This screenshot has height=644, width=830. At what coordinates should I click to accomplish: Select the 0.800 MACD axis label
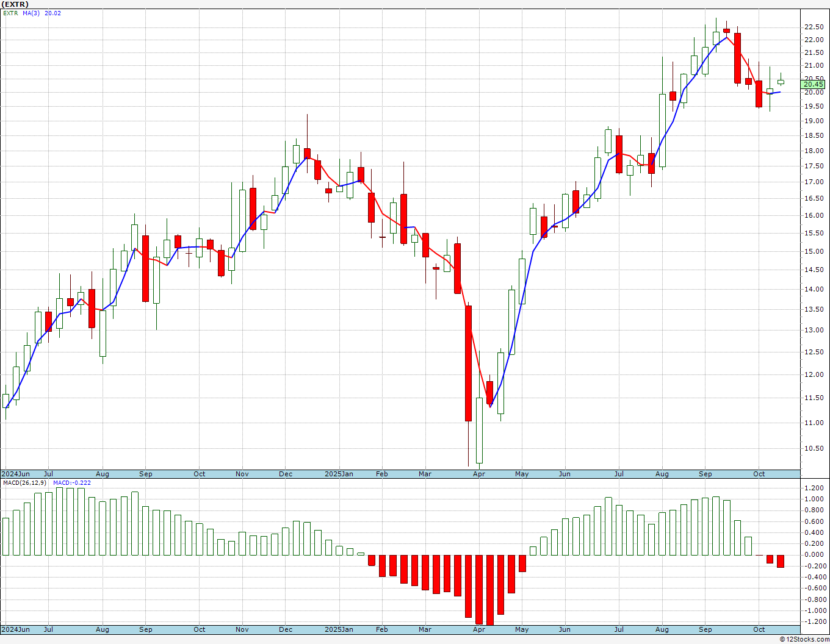coord(815,510)
